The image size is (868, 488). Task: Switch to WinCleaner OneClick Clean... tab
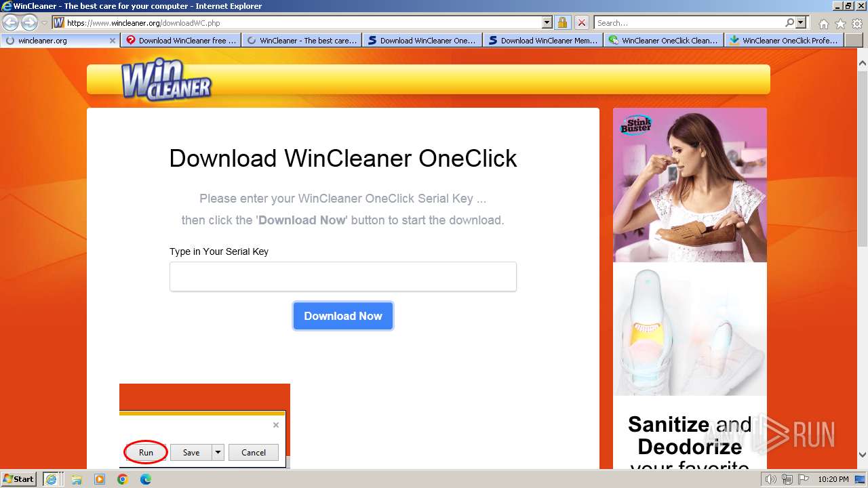click(x=664, y=41)
